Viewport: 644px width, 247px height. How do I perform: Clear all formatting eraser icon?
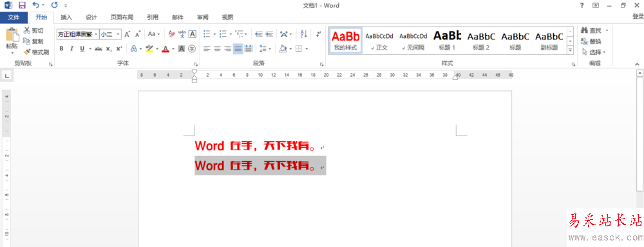click(172, 34)
